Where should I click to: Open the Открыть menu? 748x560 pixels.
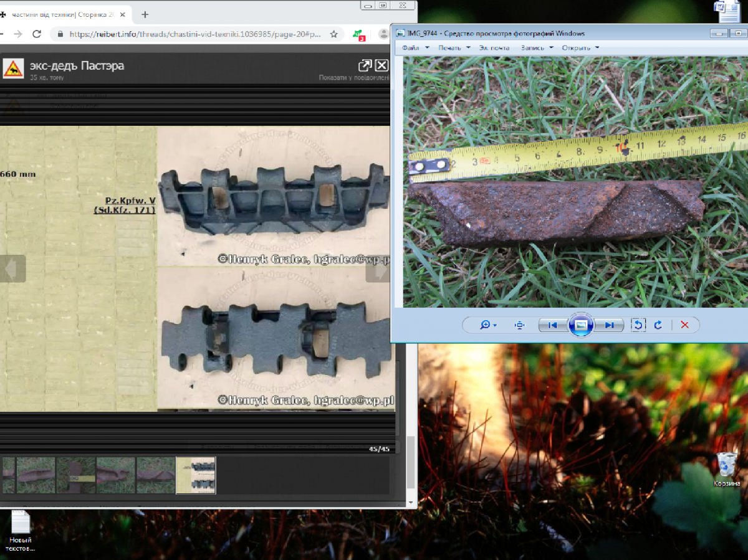(580, 48)
